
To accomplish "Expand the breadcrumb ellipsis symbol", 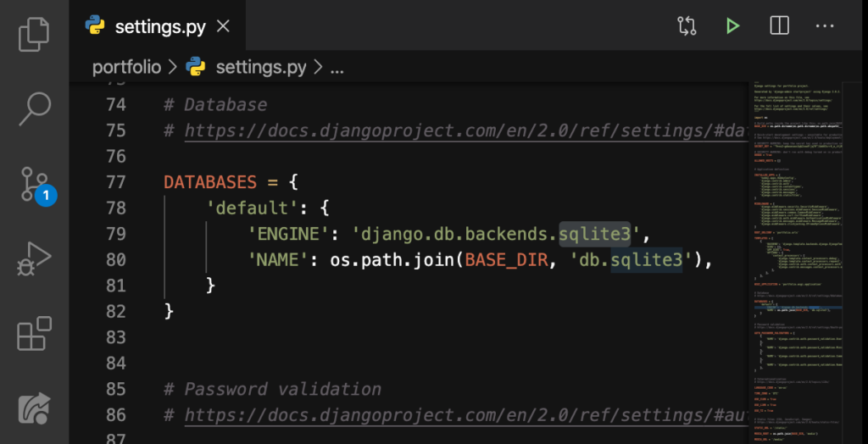I will [x=337, y=69].
